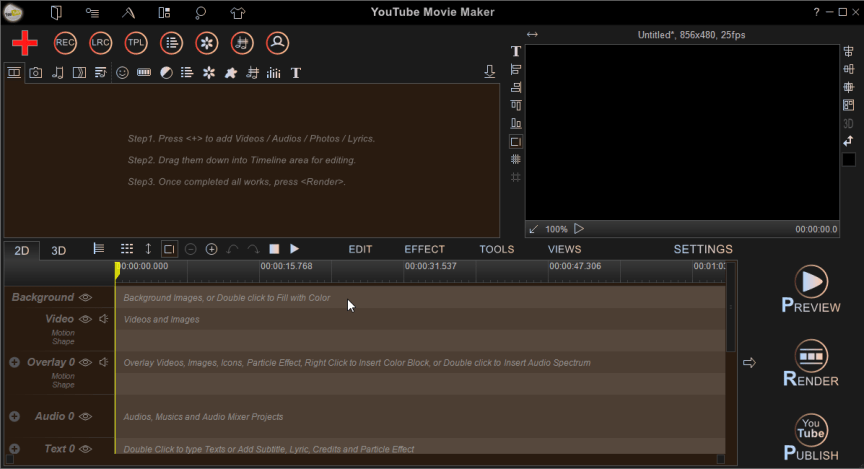Open the TPL templates button

coord(136,43)
